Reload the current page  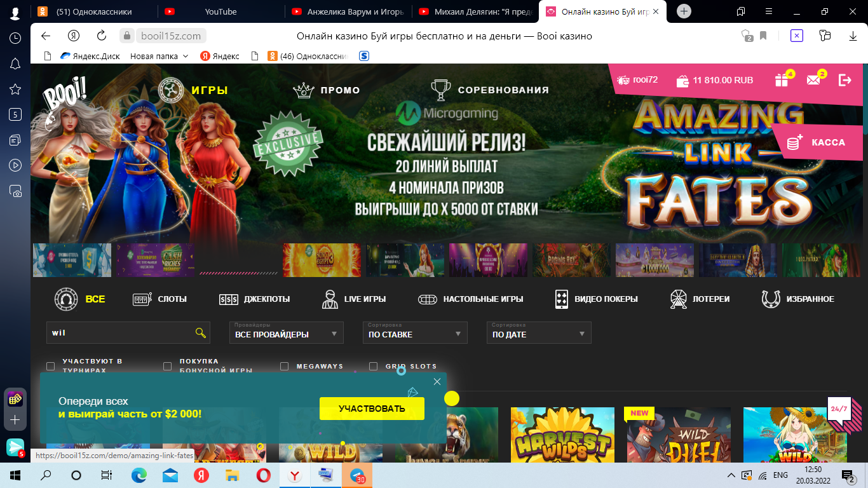point(102,36)
